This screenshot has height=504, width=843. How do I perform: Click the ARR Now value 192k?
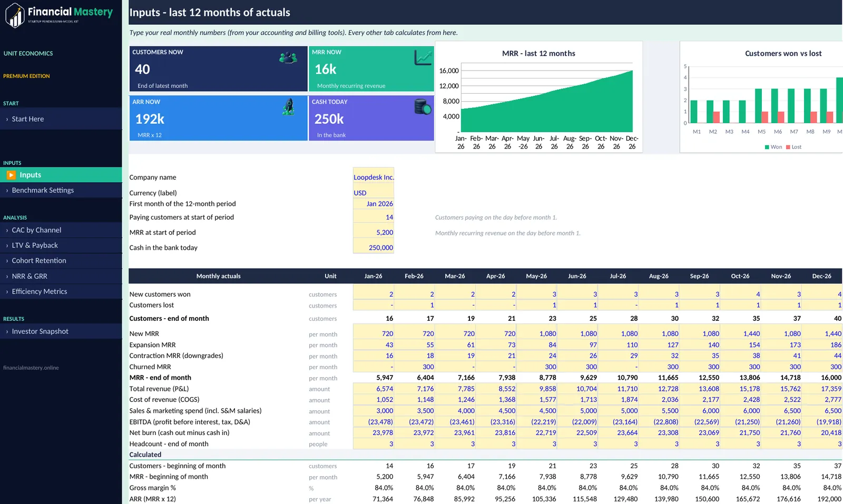pyautogui.click(x=150, y=119)
